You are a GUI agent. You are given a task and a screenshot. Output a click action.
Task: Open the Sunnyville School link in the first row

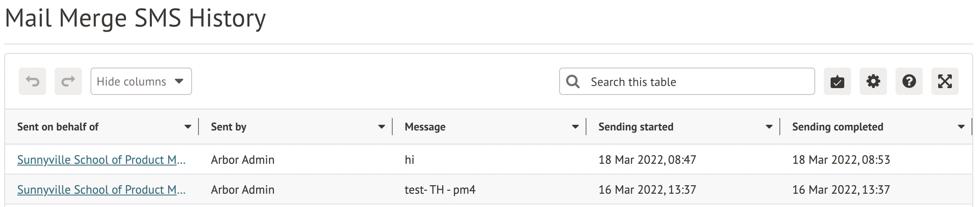[101, 160]
